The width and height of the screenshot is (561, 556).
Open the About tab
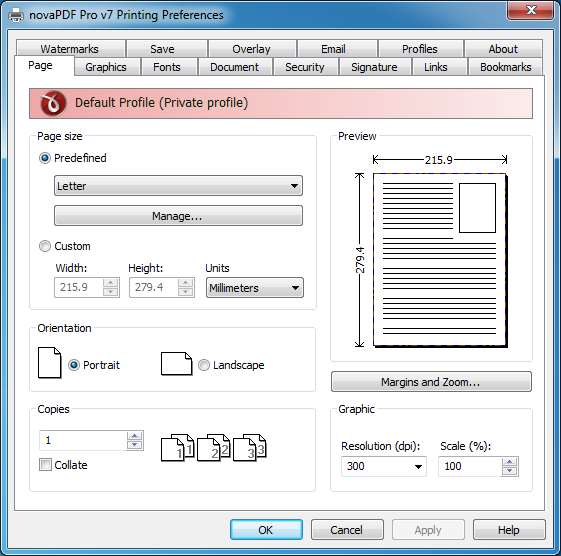(503, 49)
